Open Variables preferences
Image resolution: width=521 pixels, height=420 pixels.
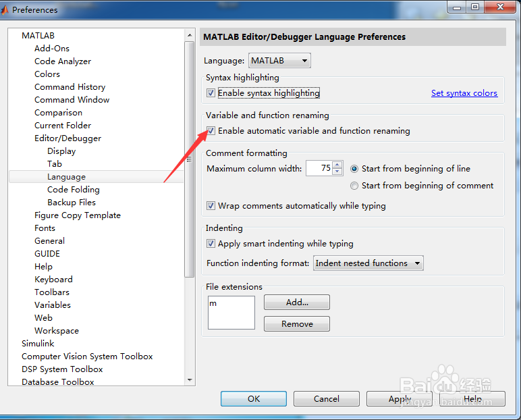click(53, 305)
